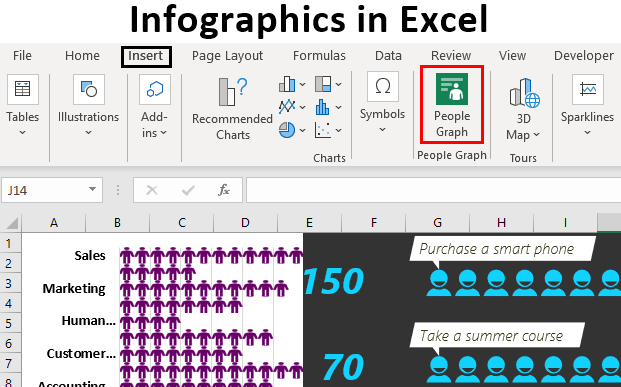The image size is (621, 387).
Task: Switch to the Data tab
Action: tap(389, 56)
